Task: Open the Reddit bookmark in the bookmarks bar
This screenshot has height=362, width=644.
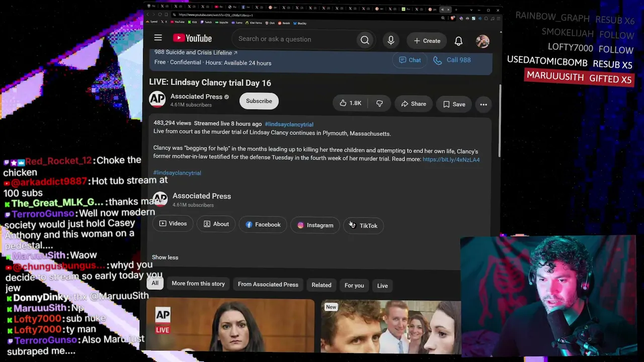Action: coord(285,23)
